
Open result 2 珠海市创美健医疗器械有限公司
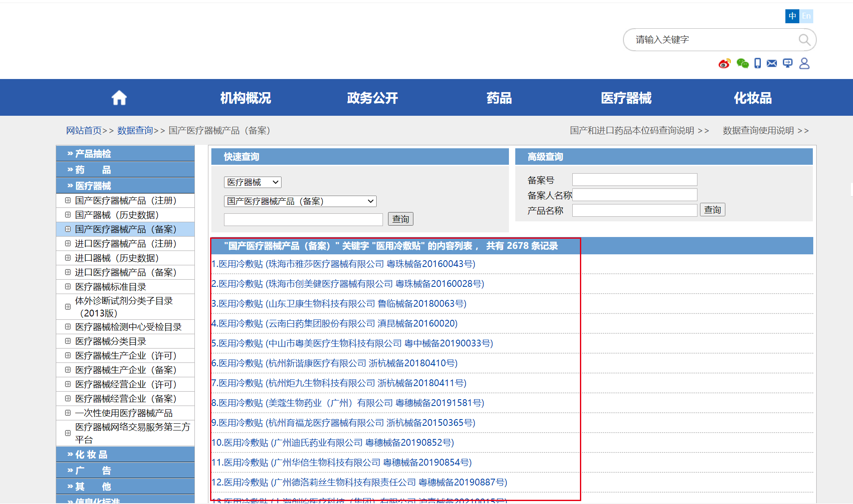tap(348, 284)
